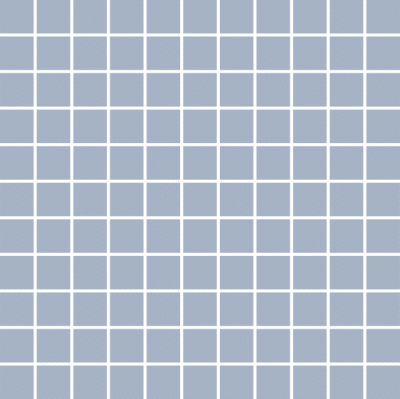This screenshot has width=400, height=399.
Task: Click the sixth tile in the top row
Action: pos(200,16)
